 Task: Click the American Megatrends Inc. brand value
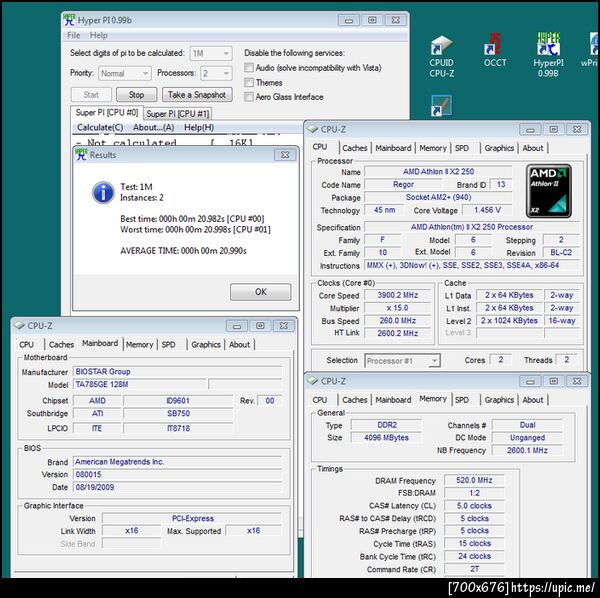178,462
